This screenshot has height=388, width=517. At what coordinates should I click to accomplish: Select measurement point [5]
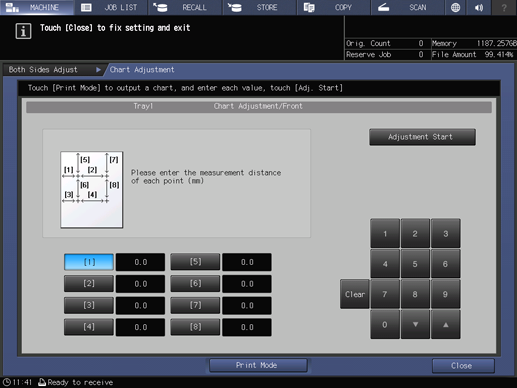click(195, 262)
